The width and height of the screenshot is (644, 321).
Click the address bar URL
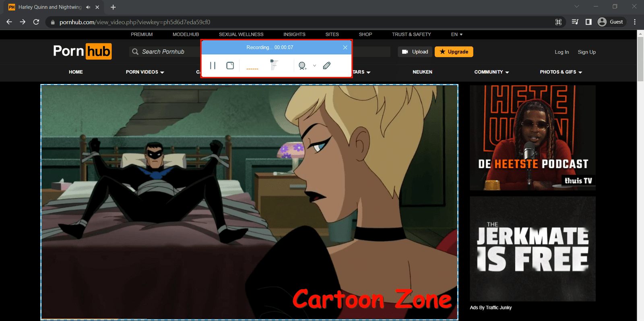[x=135, y=22]
